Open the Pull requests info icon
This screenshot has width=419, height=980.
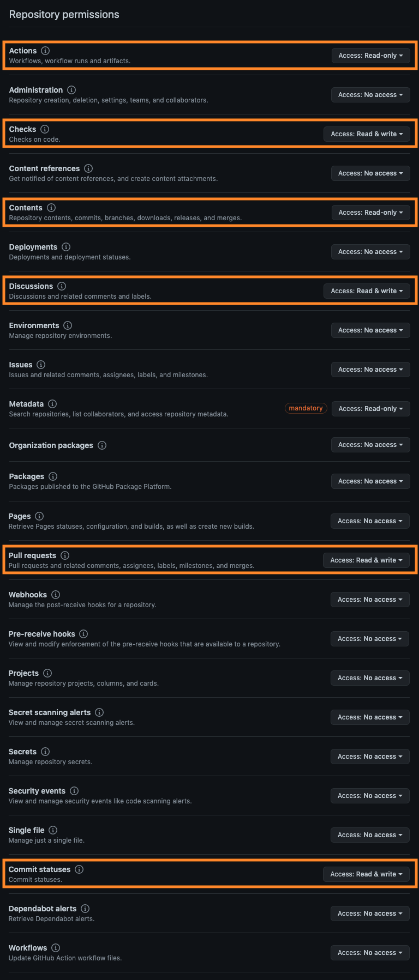tap(65, 555)
